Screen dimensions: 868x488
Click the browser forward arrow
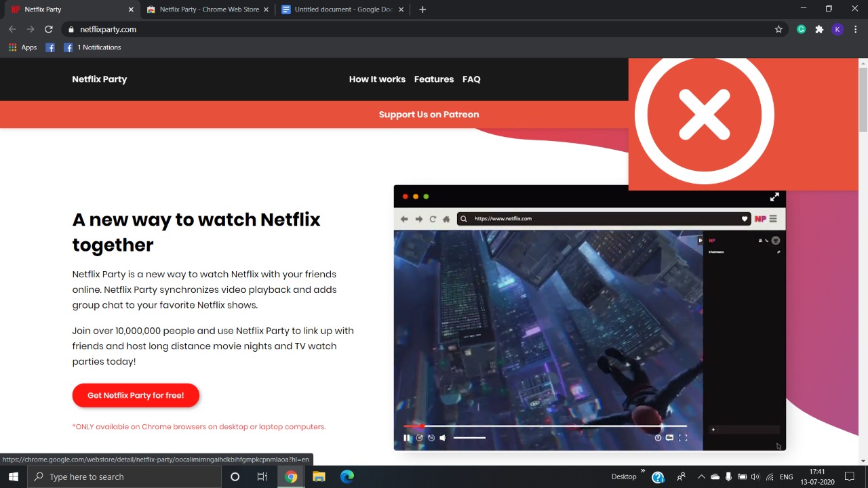coord(31,29)
